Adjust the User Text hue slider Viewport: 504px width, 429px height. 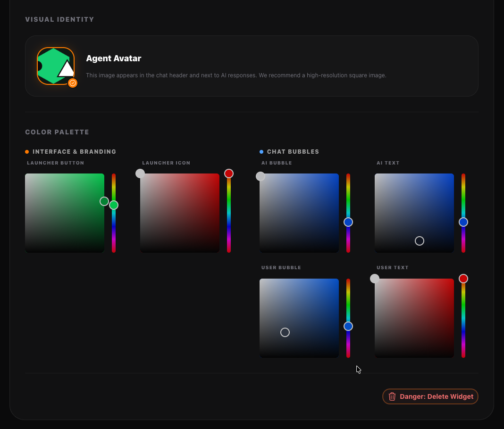point(463,278)
